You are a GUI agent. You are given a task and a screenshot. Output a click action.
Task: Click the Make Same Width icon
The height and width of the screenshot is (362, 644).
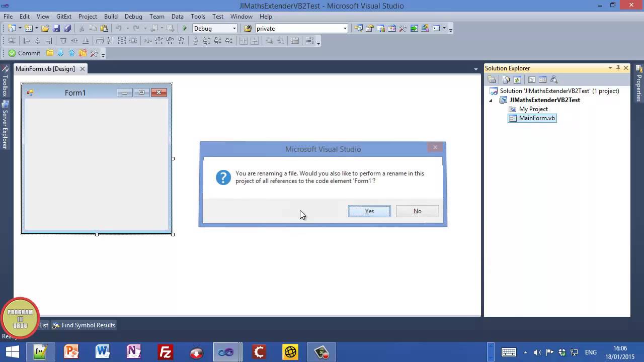[100, 41]
